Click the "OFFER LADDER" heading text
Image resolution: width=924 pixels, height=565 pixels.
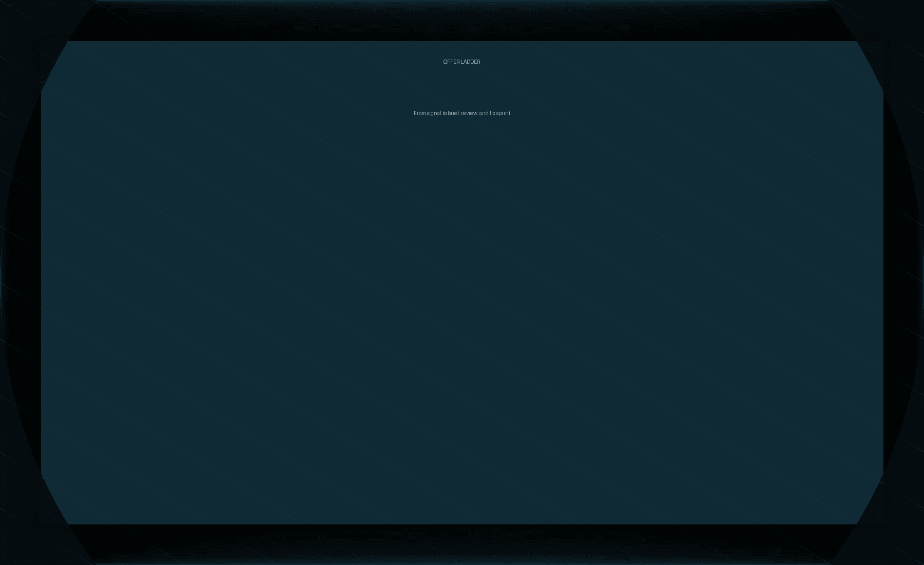click(x=461, y=62)
